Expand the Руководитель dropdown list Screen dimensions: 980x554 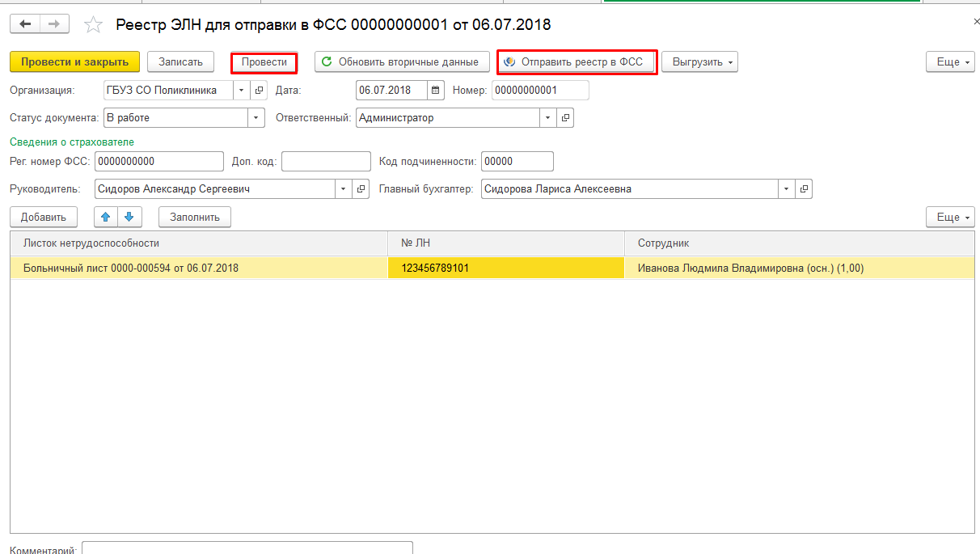click(344, 189)
